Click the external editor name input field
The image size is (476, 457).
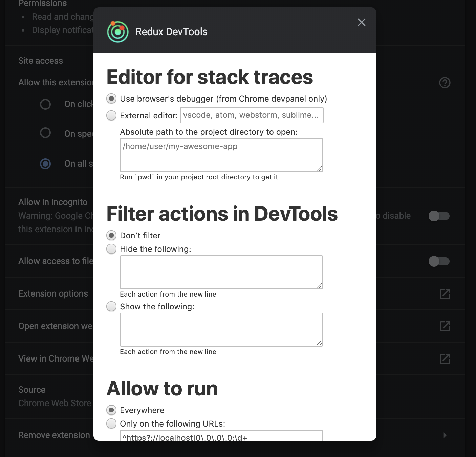tap(252, 115)
